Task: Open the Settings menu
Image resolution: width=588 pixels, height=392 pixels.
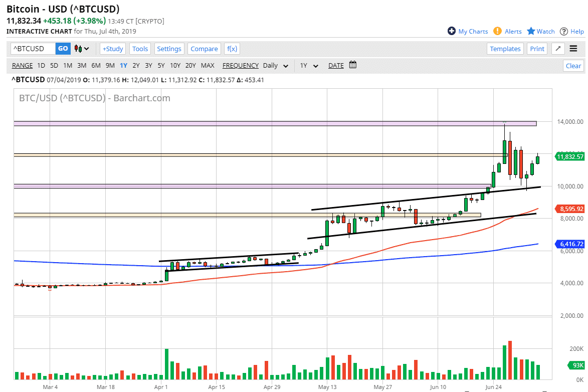Action: coord(169,49)
